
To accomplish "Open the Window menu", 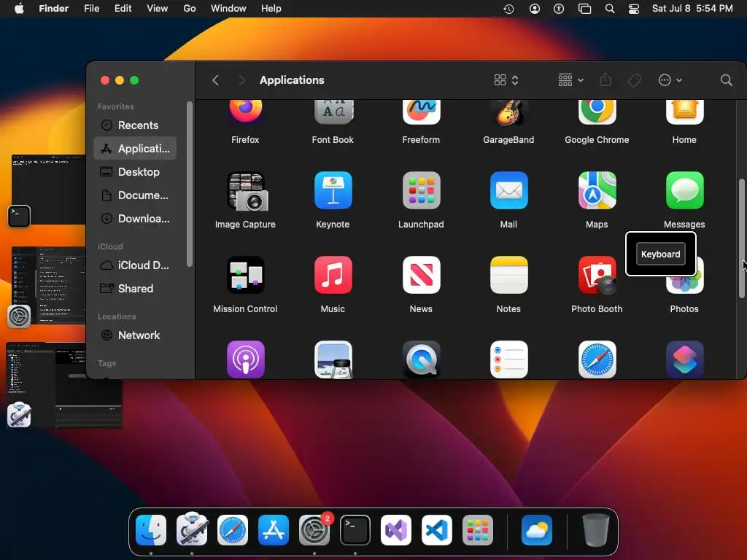I will coord(228,9).
